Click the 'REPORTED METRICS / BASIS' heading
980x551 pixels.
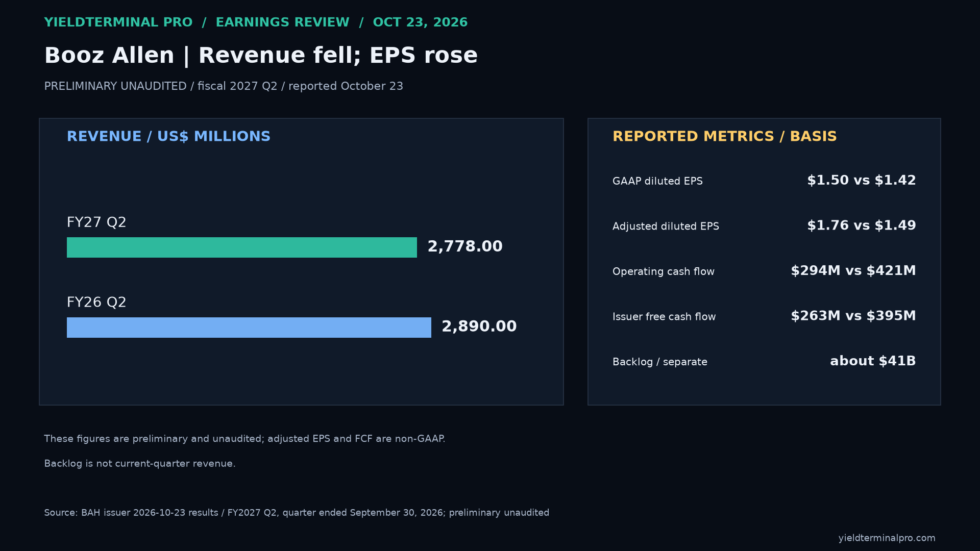pyautogui.click(x=725, y=137)
